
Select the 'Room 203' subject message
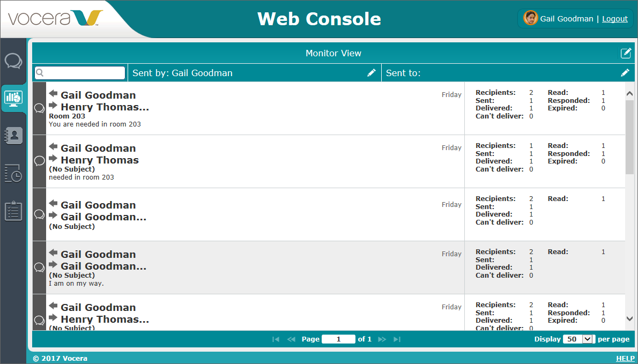(67, 116)
